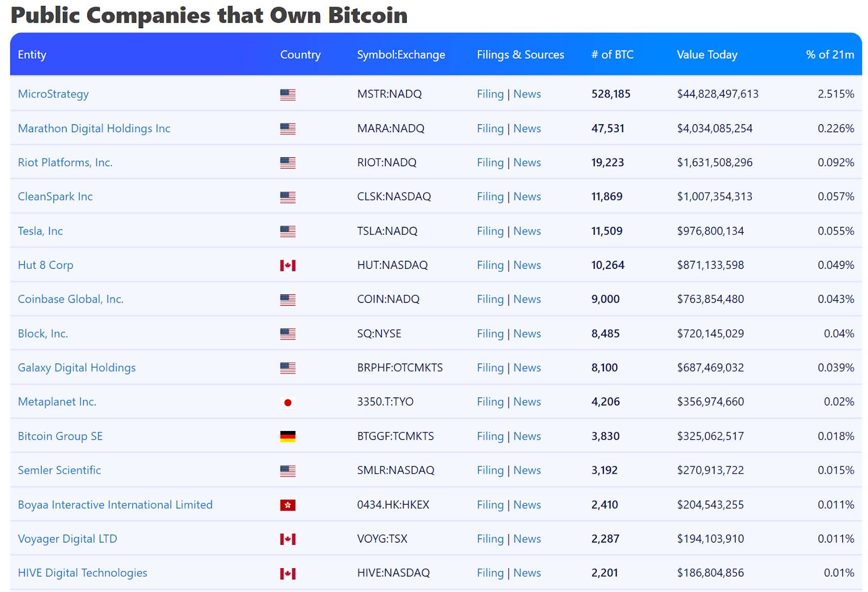Click the US flag in MicroStrategy row
The width and height of the screenshot is (868, 592).
point(288,95)
